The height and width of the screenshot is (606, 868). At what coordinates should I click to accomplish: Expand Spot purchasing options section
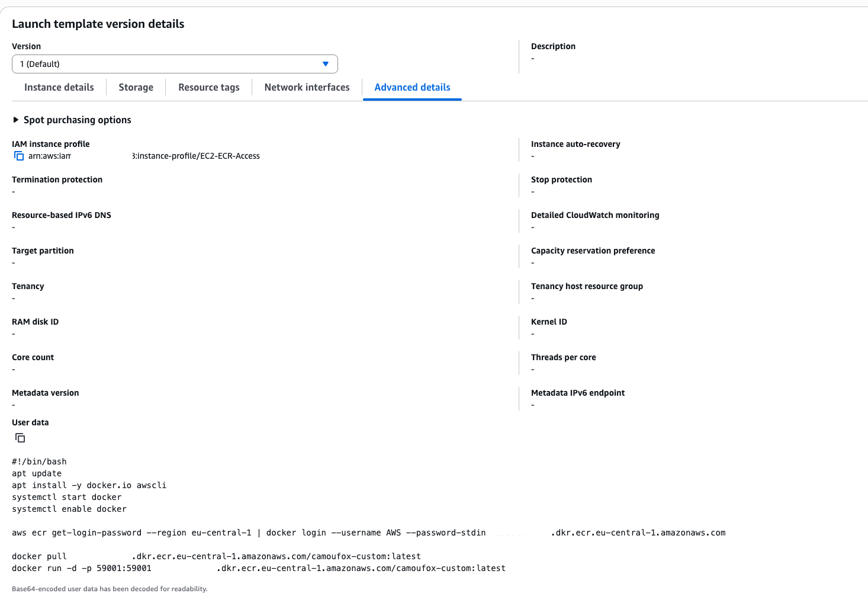pyautogui.click(x=72, y=120)
